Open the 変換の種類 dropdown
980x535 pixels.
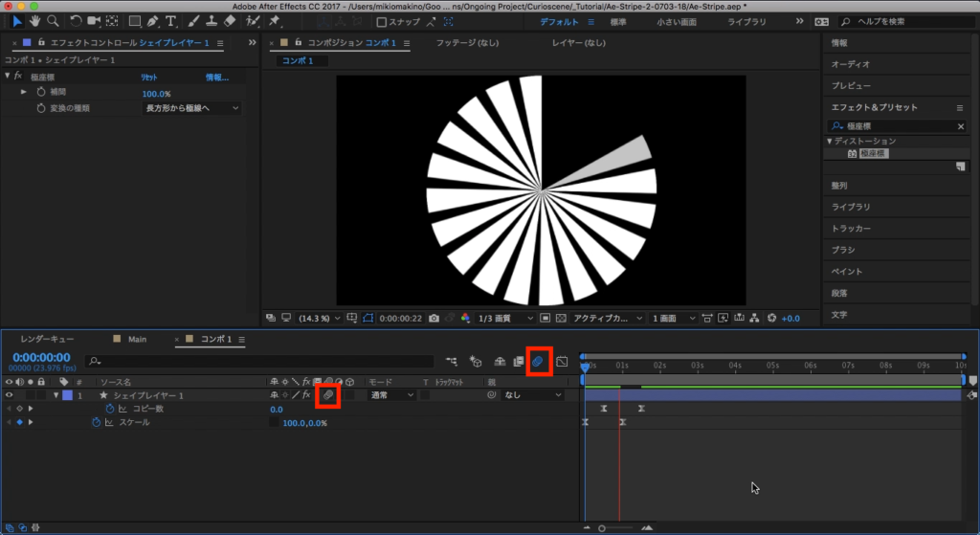coord(191,109)
